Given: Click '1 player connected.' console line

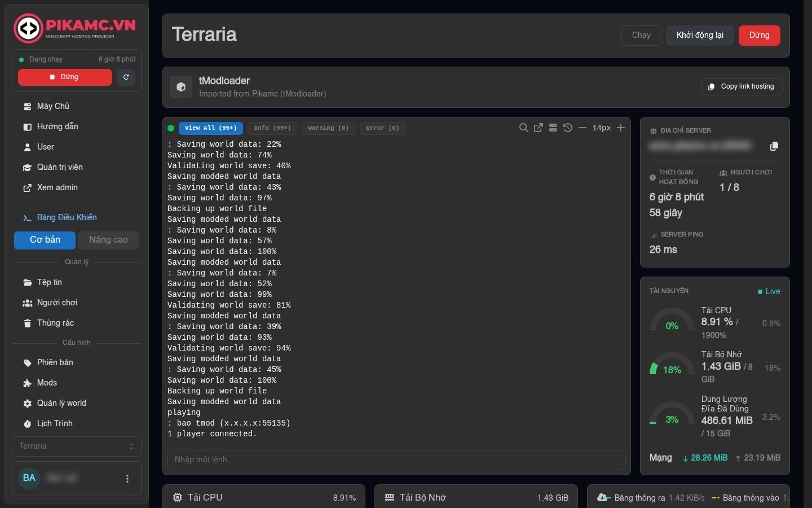Looking at the screenshot, I should click(212, 434).
